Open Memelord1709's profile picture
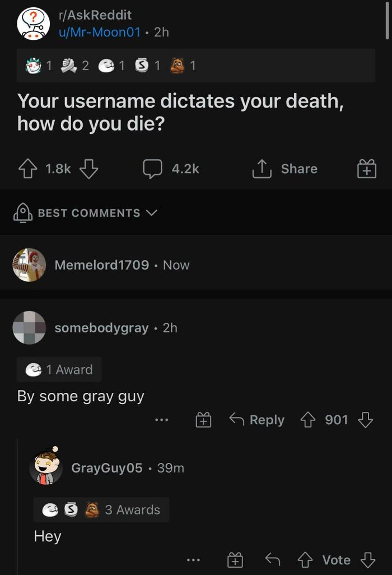This screenshot has width=392, height=575. click(x=28, y=265)
